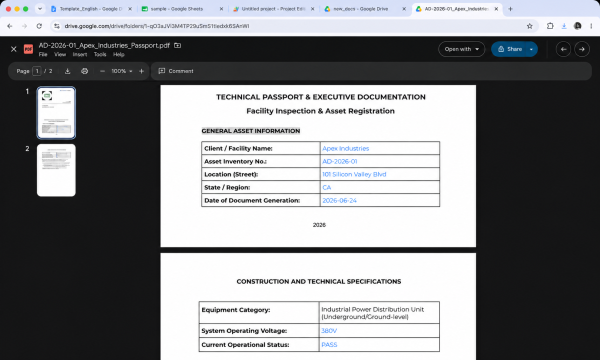This screenshot has width=600, height=360.
Task: Open the View menu
Action: [x=60, y=54]
